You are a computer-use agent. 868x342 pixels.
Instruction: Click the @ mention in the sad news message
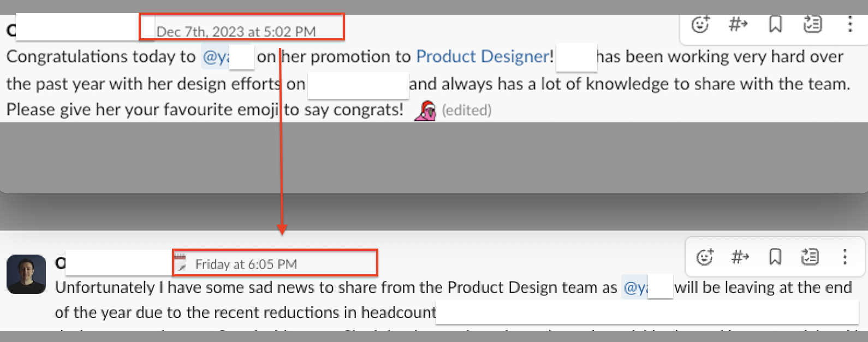pyautogui.click(x=635, y=288)
